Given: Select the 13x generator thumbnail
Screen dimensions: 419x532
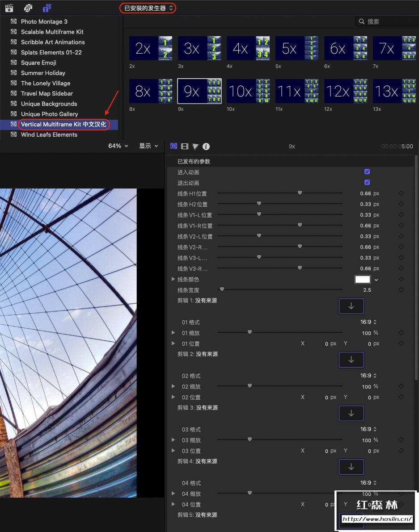Looking at the screenshot, I should tap(394, 91).
